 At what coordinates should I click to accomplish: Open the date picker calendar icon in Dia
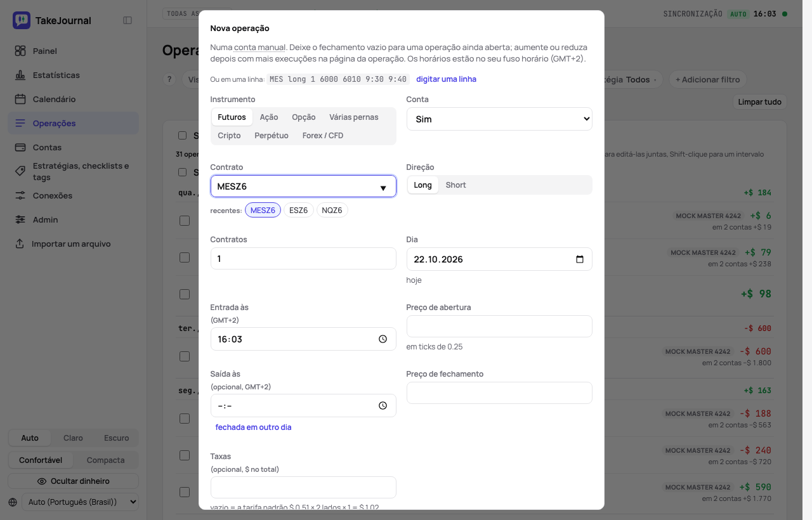click(x=579, y=259)
